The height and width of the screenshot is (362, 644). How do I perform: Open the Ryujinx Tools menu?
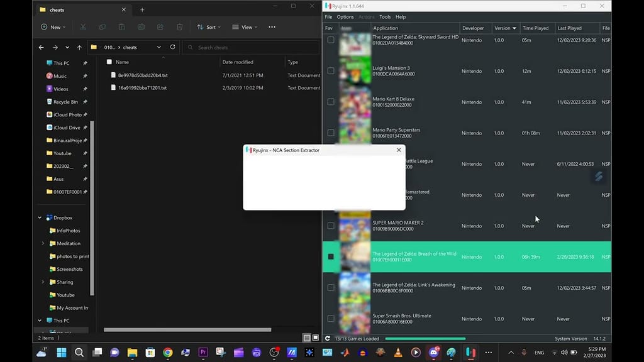(x=385, y=17)
